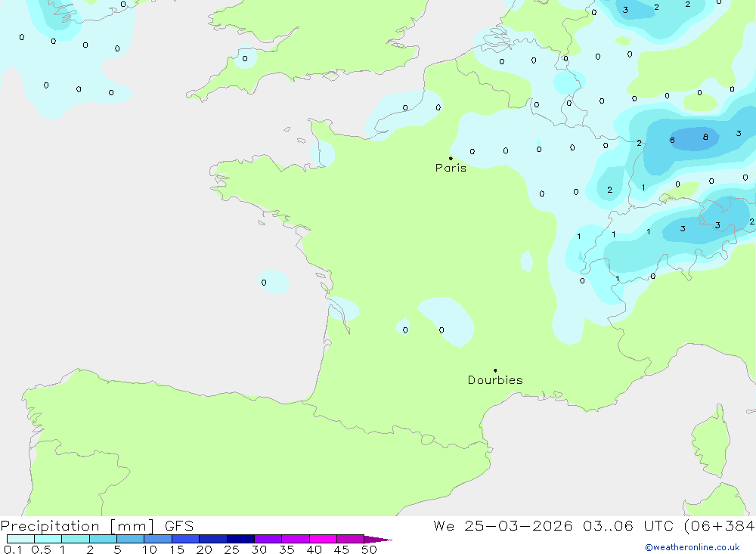Pick the 45 to 50 legend swatch
Screen dimensions: 756x554
351,539
